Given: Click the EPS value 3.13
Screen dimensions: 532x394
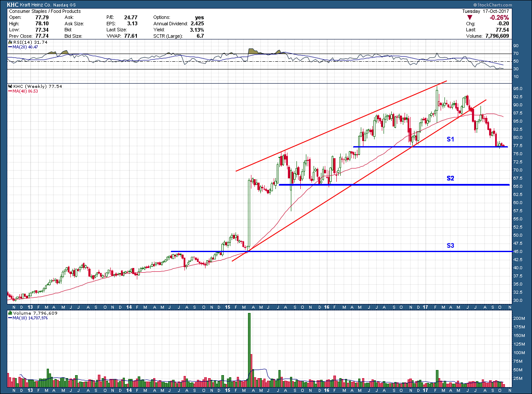Looking at the screenshot, I should 133,24.
